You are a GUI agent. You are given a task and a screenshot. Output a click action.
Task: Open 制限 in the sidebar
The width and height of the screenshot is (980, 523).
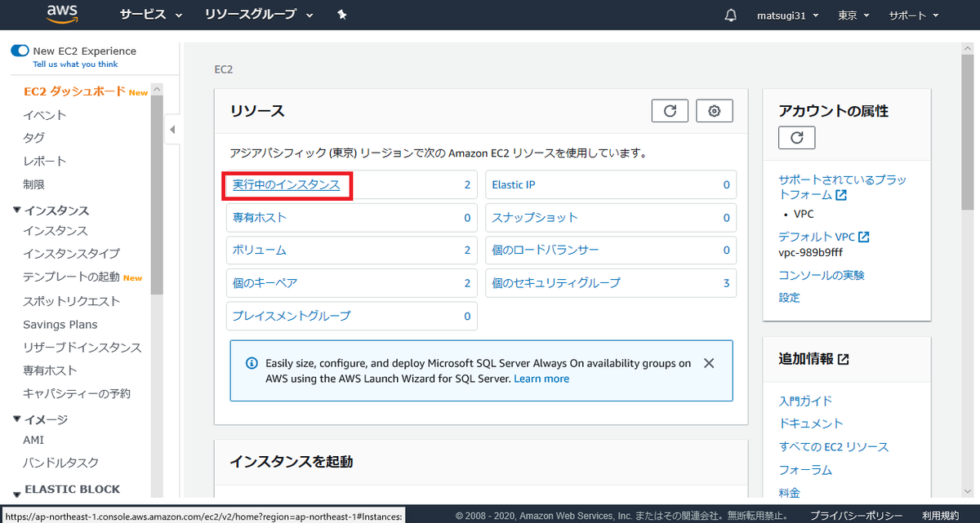click(x=34, y=184)
